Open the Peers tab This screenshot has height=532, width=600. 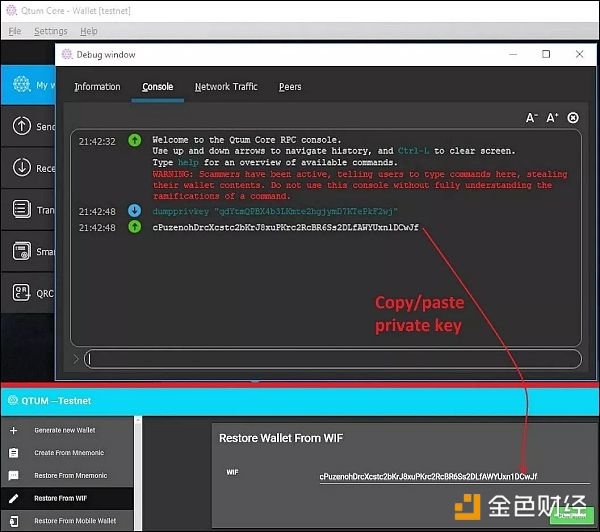[290, 87]
